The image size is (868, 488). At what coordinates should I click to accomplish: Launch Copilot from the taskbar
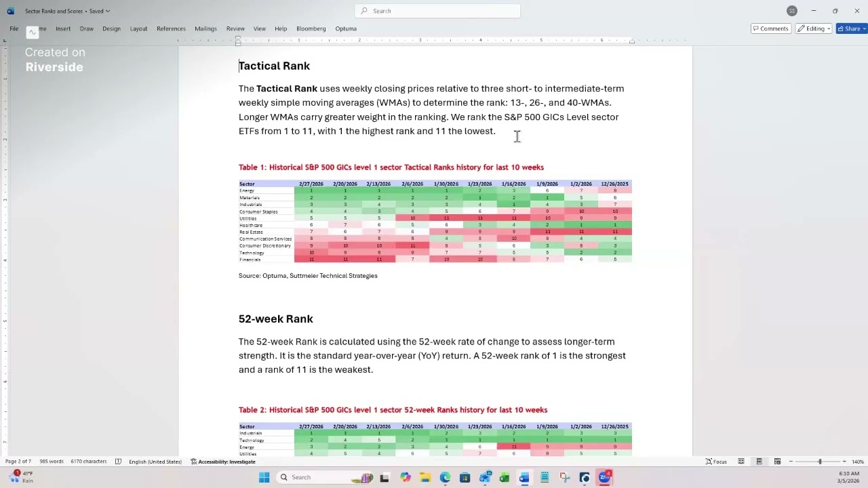(x=405, y=477)
